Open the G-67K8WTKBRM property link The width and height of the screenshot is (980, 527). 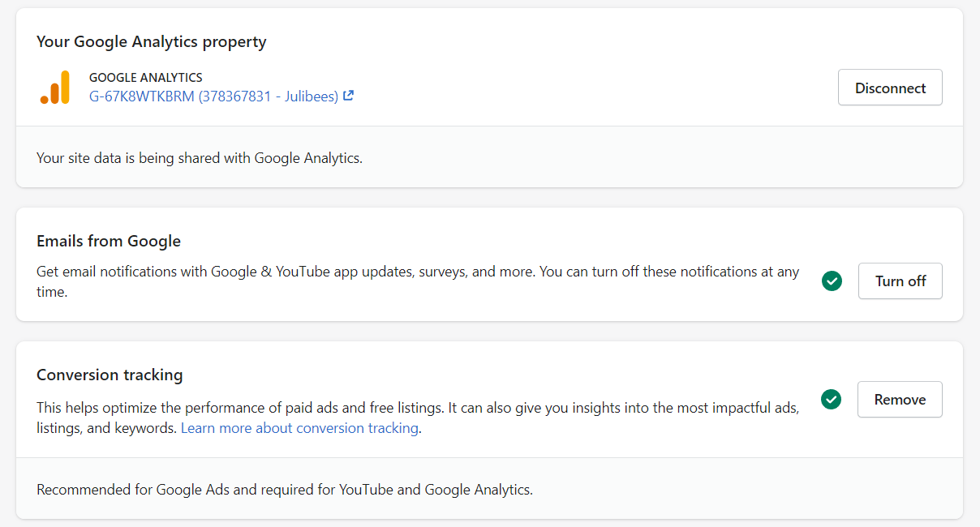pos(142,96)
